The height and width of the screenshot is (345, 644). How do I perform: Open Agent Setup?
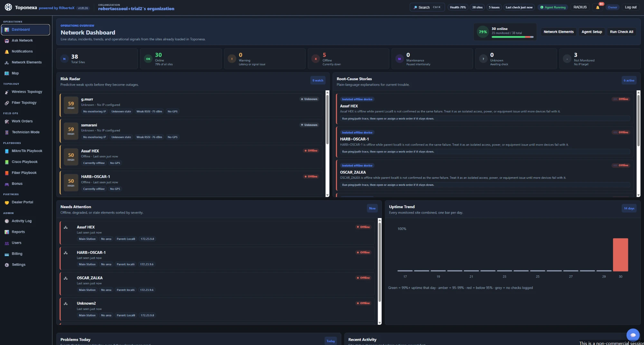tap(592, 32)
